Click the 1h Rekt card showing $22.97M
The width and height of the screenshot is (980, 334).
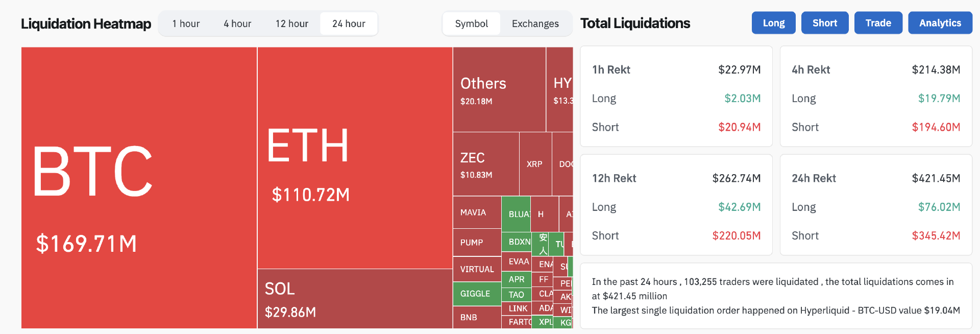pyautogui.click(x=676, y=97)
